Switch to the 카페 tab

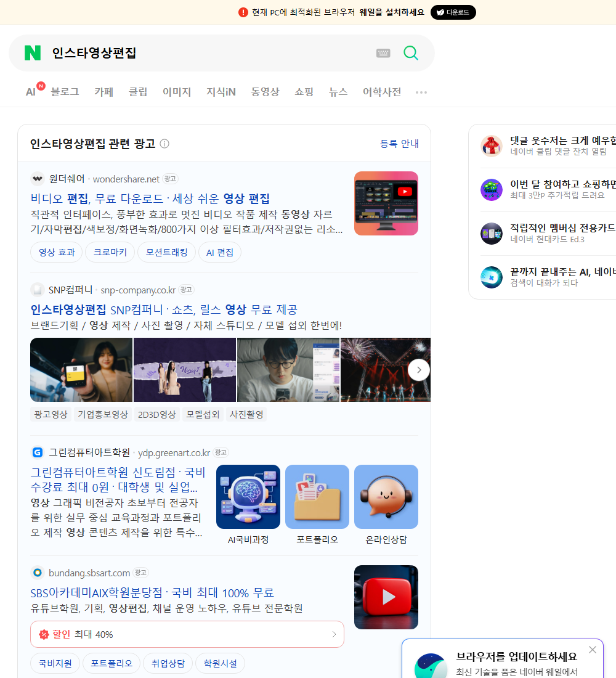103,92
